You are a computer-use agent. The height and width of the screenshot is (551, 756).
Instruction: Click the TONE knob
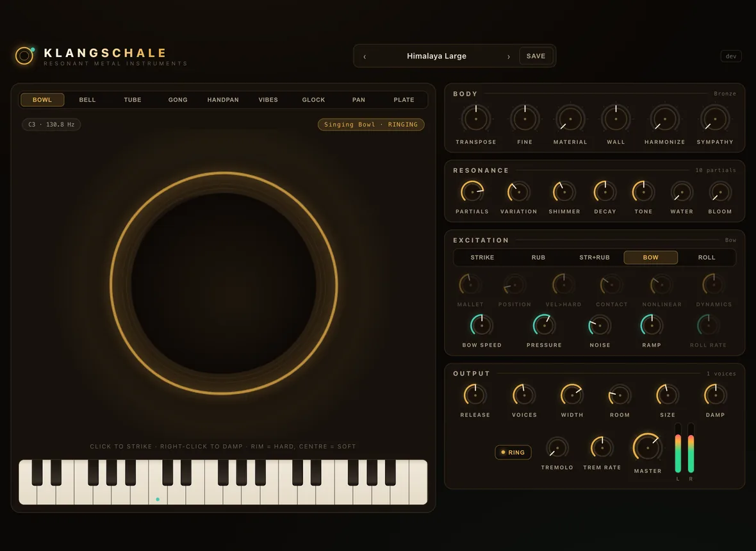click(643, 192)
